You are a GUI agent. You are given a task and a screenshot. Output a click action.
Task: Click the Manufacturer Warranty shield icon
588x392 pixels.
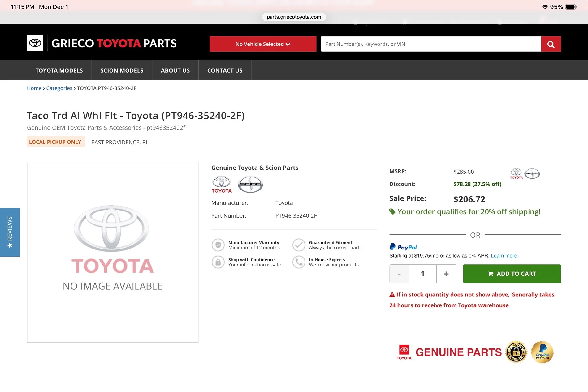[218, 245]
